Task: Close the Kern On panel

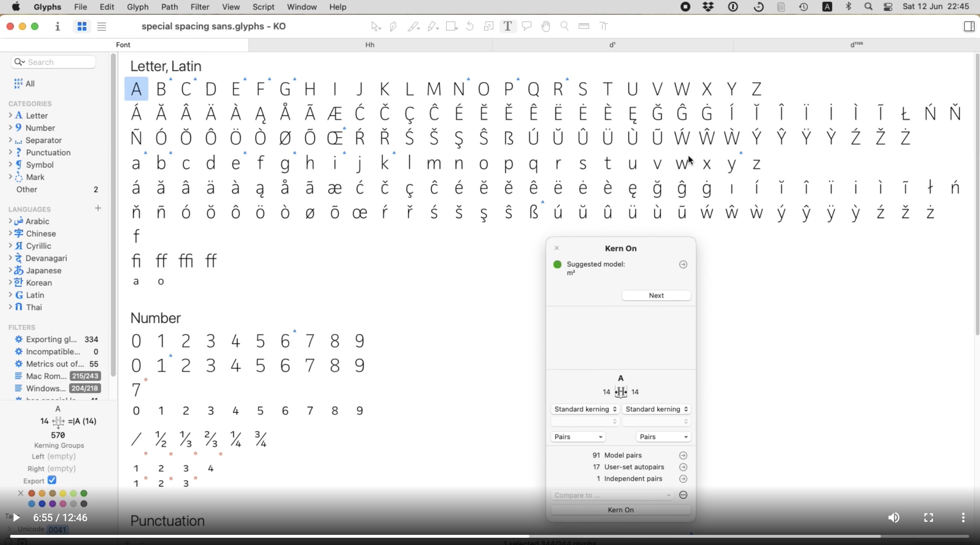Action: click(557, 248)
